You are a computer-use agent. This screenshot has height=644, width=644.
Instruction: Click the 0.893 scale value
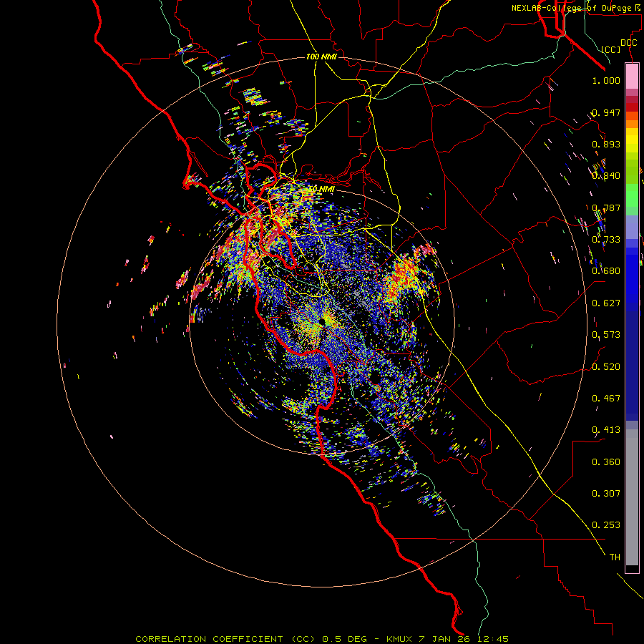point(606,144)
